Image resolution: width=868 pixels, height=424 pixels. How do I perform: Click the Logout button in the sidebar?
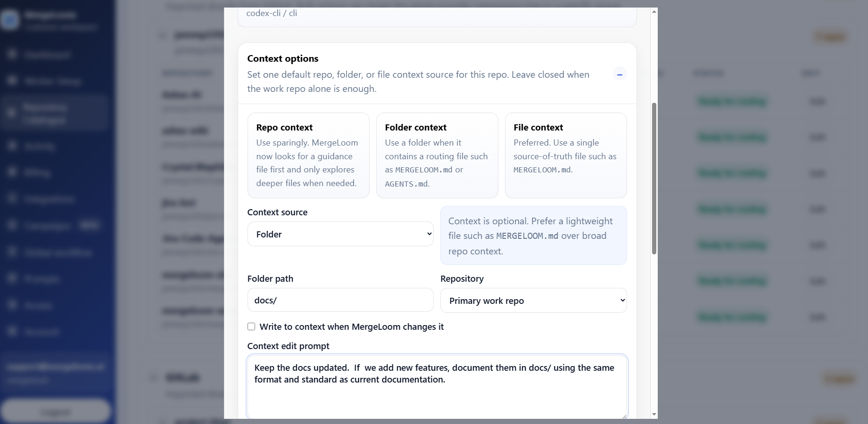coord(56,412)
